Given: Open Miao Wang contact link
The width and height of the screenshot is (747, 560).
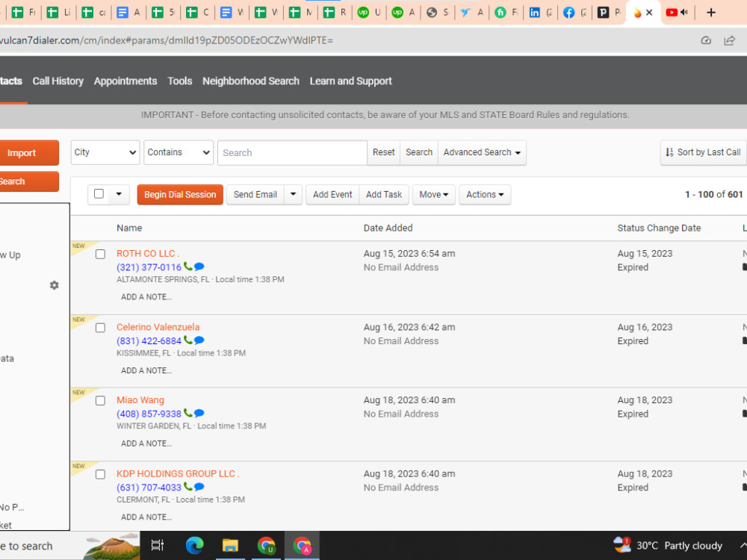Looking at the screenshot, I should click(x=140, y=400).
